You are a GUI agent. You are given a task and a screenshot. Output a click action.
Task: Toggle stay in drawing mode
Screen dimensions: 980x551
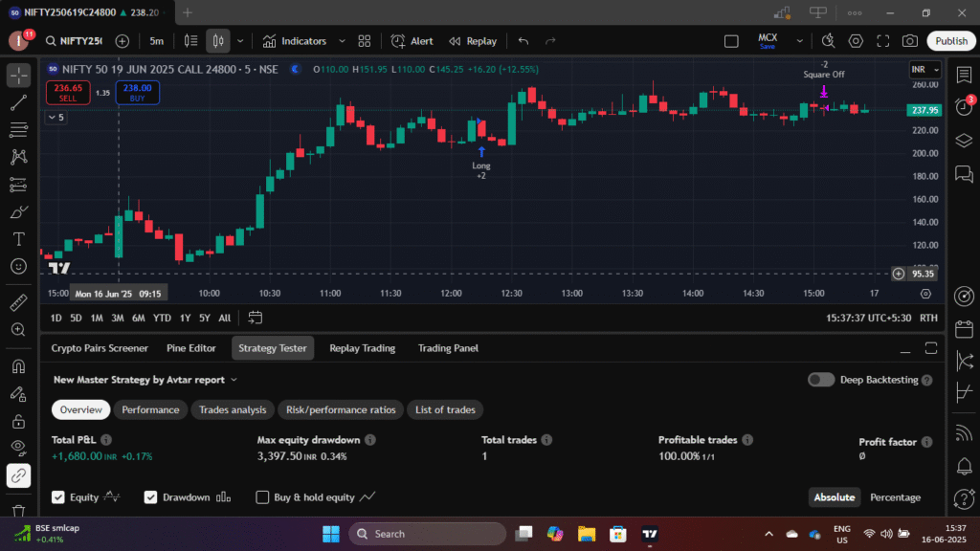click(x=19, y=394)
